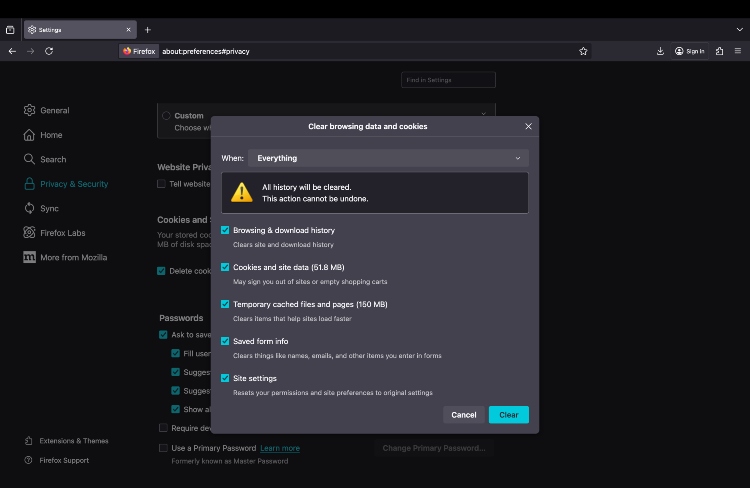Click the Clear button
Image resolution: width=750 pixels, height=488 pixels.
(x=508, y=415)
